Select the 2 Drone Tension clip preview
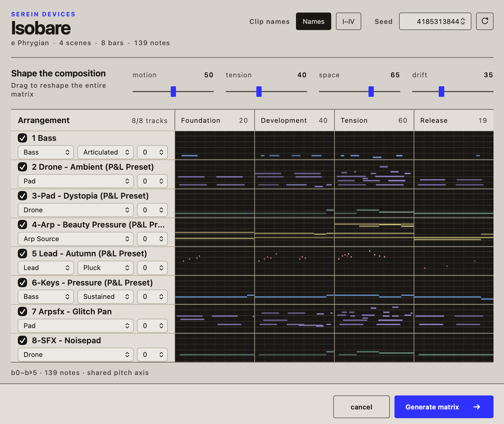 (x=374, y=174)
